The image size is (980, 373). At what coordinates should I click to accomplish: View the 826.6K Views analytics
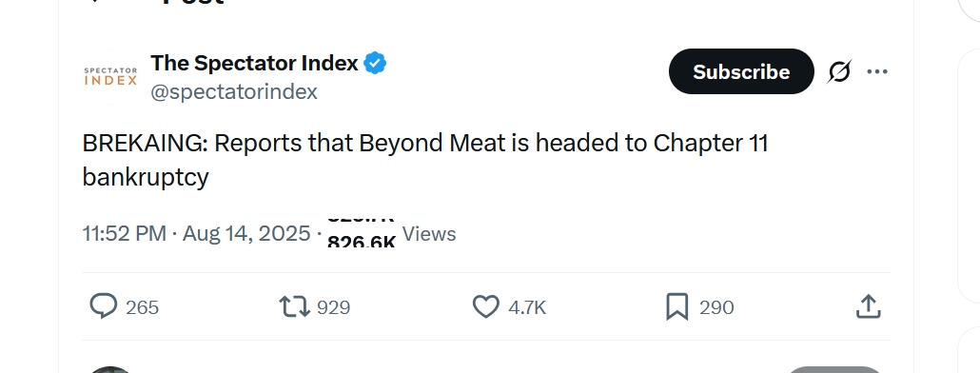(392, 234)
